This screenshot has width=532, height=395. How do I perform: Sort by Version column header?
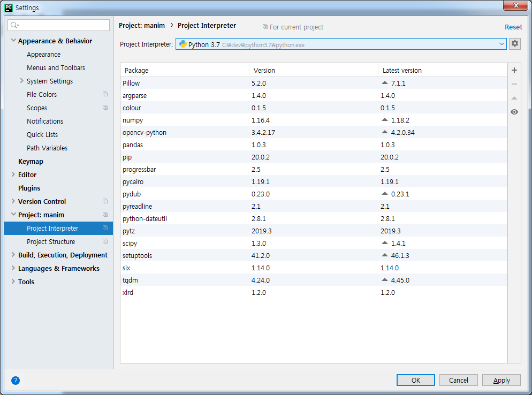[x=314, y=70]
